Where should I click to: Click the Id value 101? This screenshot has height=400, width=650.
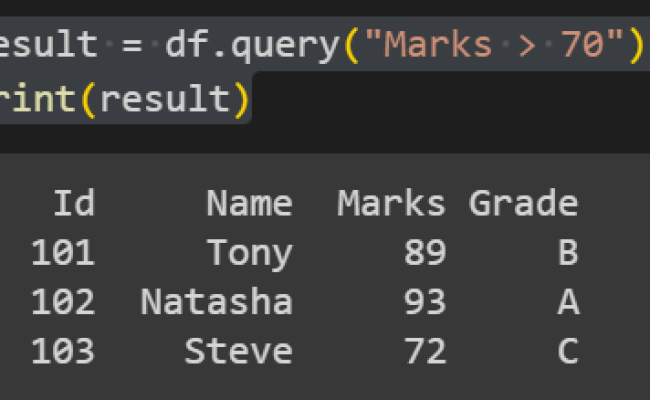click(x=63, y=252)
